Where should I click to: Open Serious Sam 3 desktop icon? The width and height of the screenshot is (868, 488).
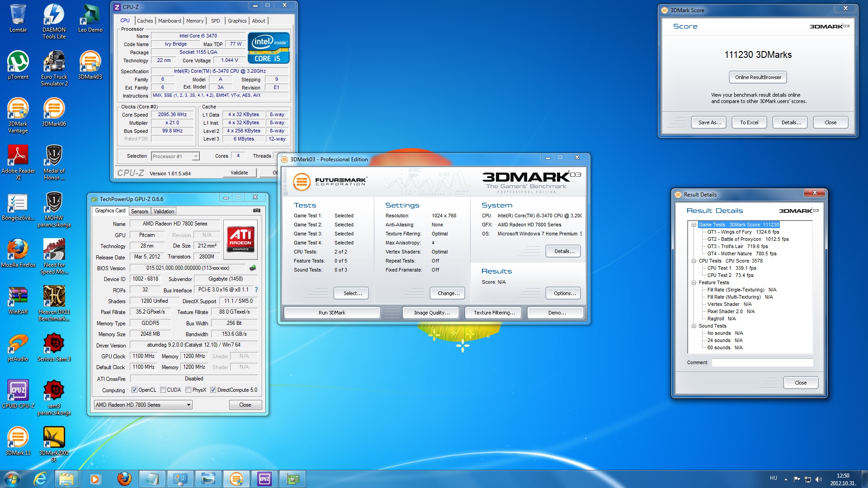click(x=54, y=347)
